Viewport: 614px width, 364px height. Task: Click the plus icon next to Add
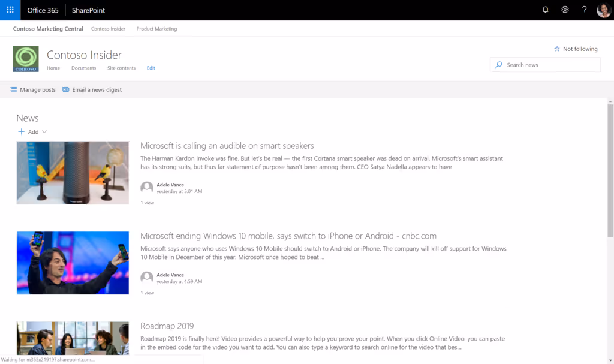click(x=21, y=132)
